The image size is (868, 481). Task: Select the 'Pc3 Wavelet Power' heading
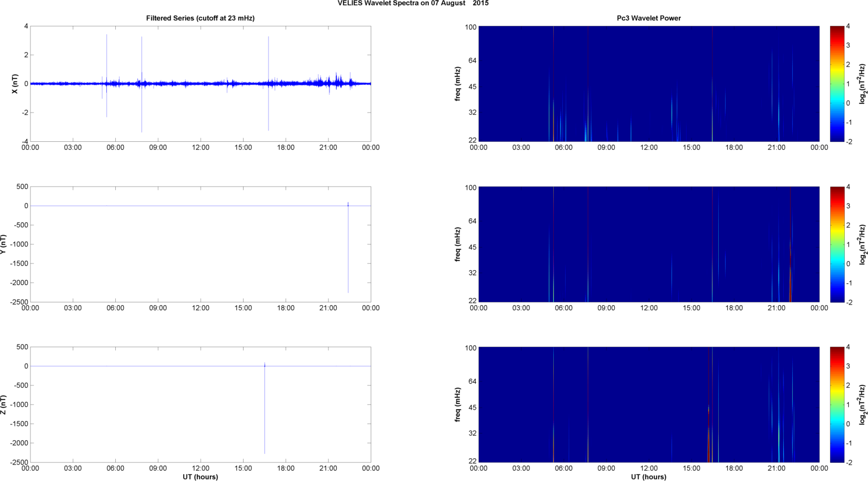(x=649, y=18)
